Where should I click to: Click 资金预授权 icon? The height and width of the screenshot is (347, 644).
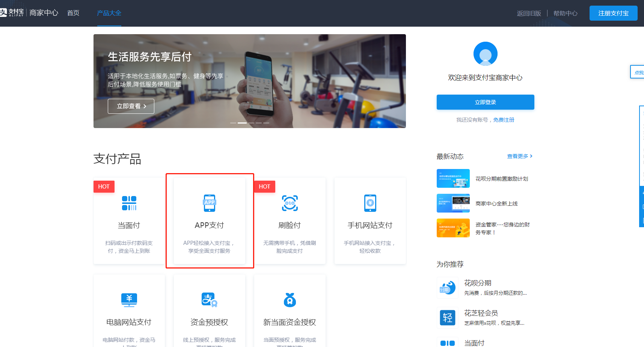coord(210,300)
